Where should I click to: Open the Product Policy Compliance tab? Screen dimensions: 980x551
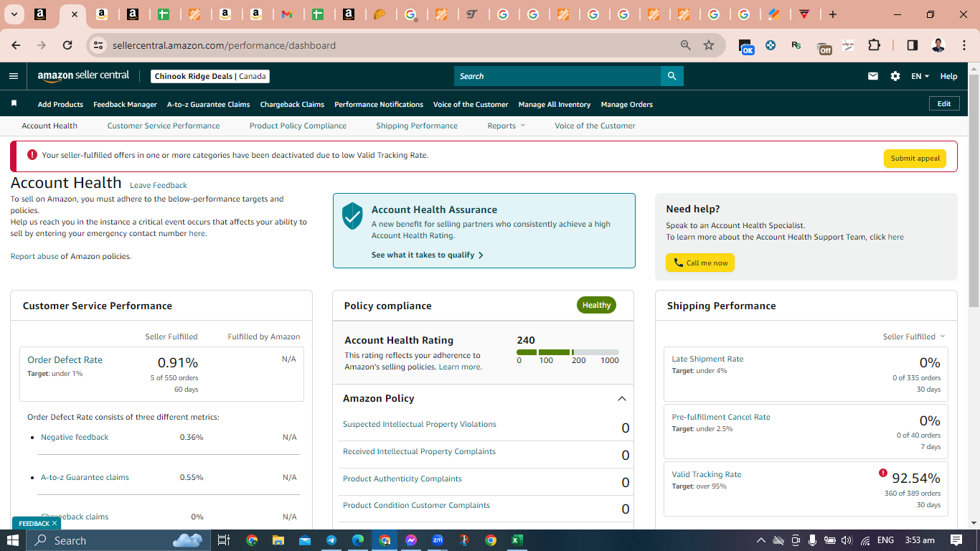298,126
